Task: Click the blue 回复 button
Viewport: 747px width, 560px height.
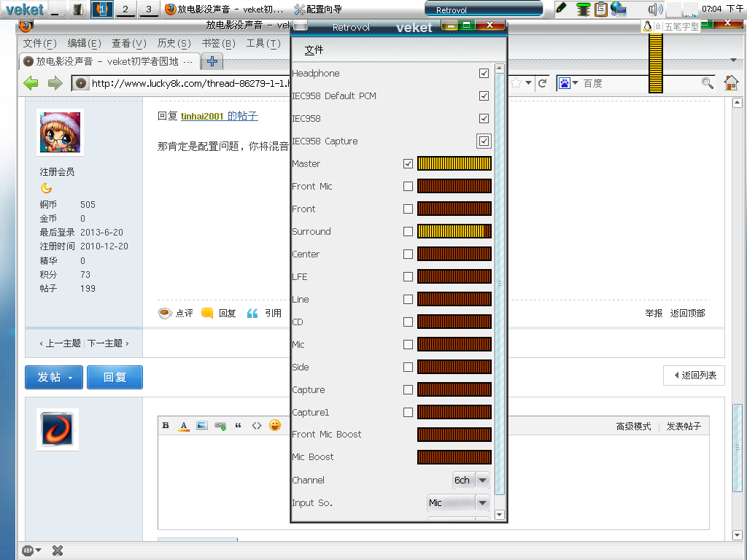Action: (x=115, y=378)
